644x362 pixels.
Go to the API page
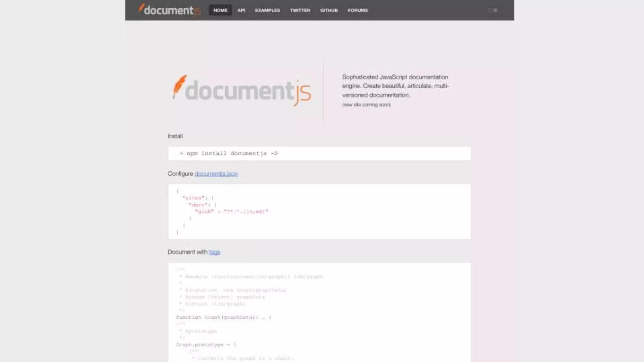tap(241, 10)
